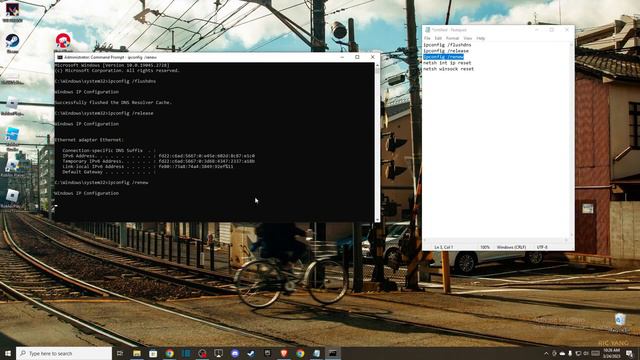Click the Command Prompt scrollbar down arrow

click(x=377, y=220)
